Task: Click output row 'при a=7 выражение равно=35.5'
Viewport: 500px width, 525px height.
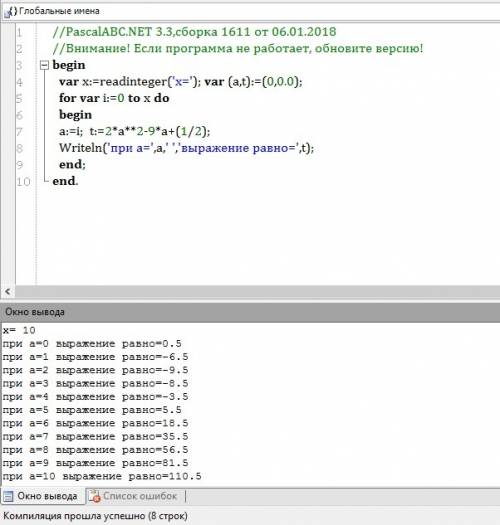Action: pos(95,437)
